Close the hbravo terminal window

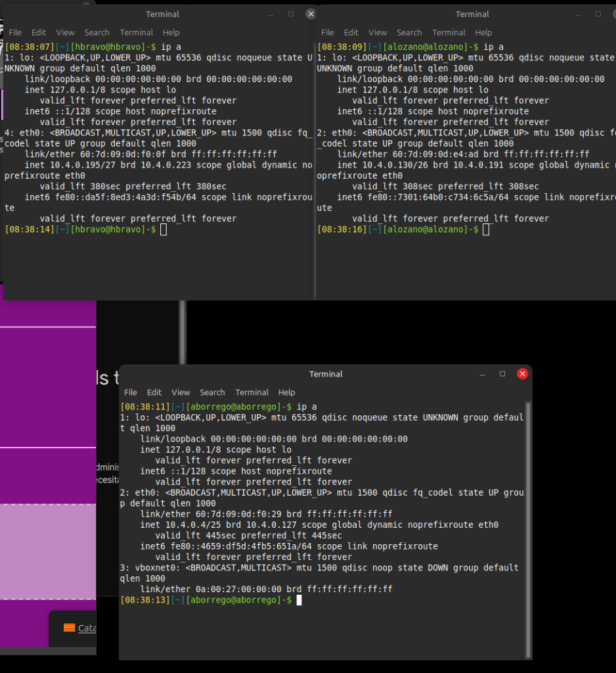(311, 14)
